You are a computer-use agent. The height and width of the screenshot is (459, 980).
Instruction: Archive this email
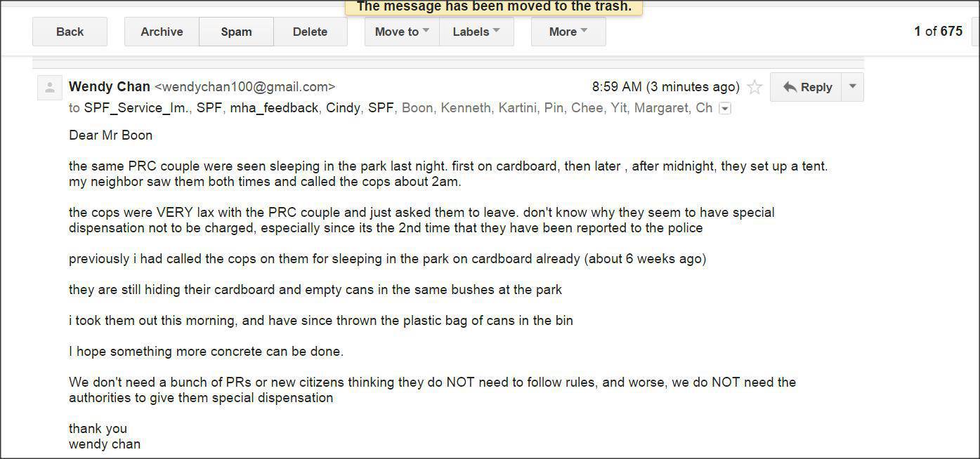tap(162, 32)
